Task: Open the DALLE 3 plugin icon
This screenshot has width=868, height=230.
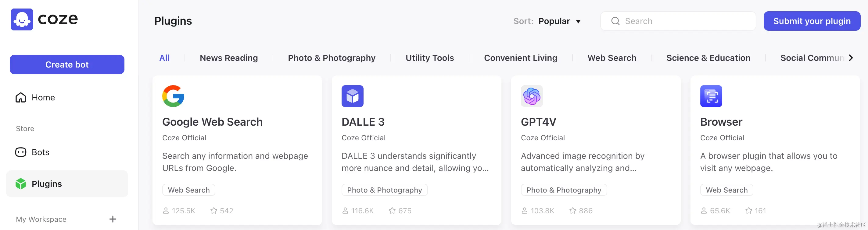Action: [x=352, y=96]
